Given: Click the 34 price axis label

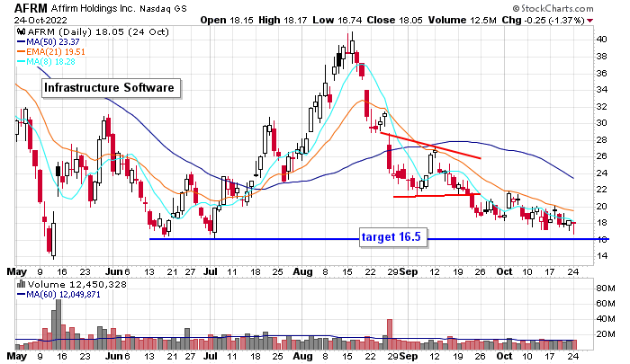Looking at the screenshot, I should [x=602, y=90].
